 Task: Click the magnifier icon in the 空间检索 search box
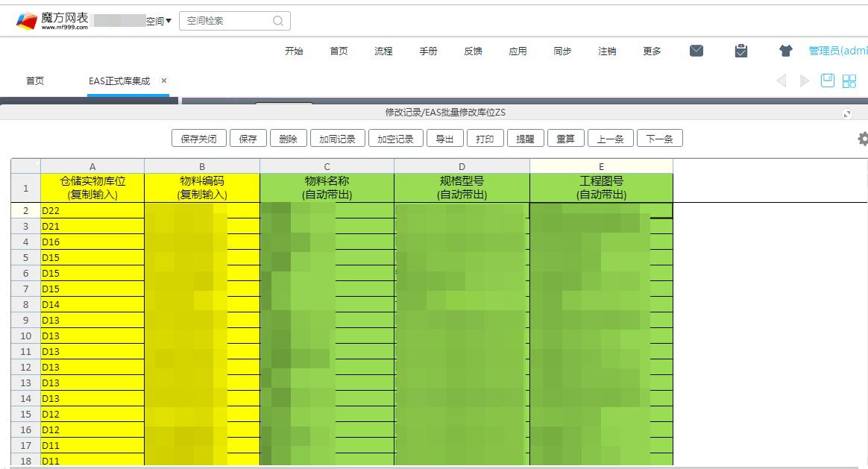pos(277,21)
